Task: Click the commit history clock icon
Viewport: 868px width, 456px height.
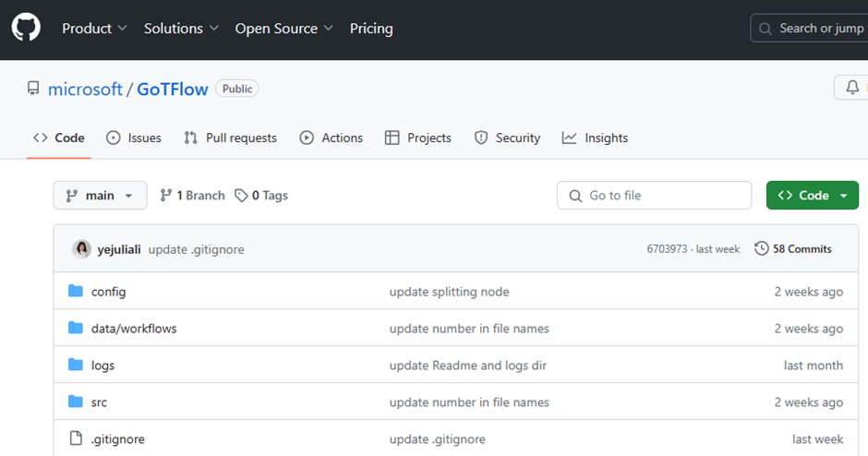Action: 762,249
